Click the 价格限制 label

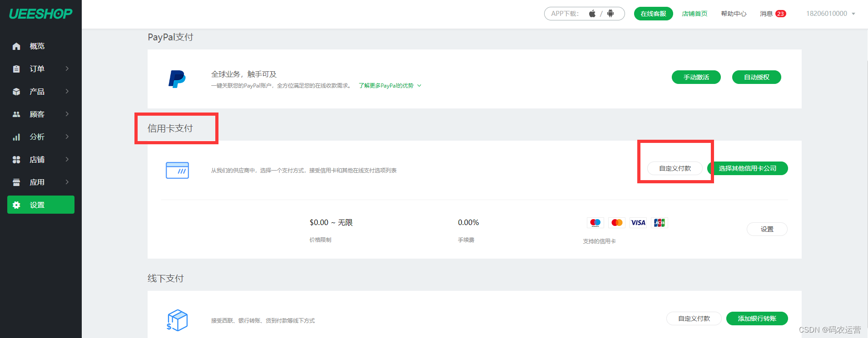point(320,240)
